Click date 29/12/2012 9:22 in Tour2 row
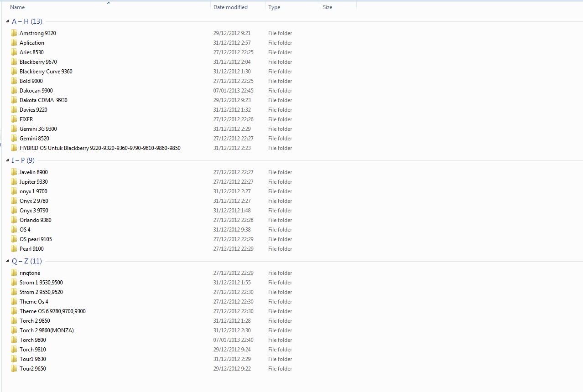This screenshot has width=583, height=392. (x=232, y=369)
